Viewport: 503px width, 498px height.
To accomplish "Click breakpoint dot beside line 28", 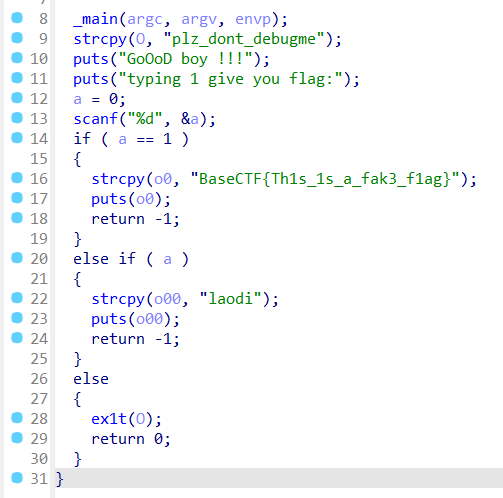I will tap(17, 418).
